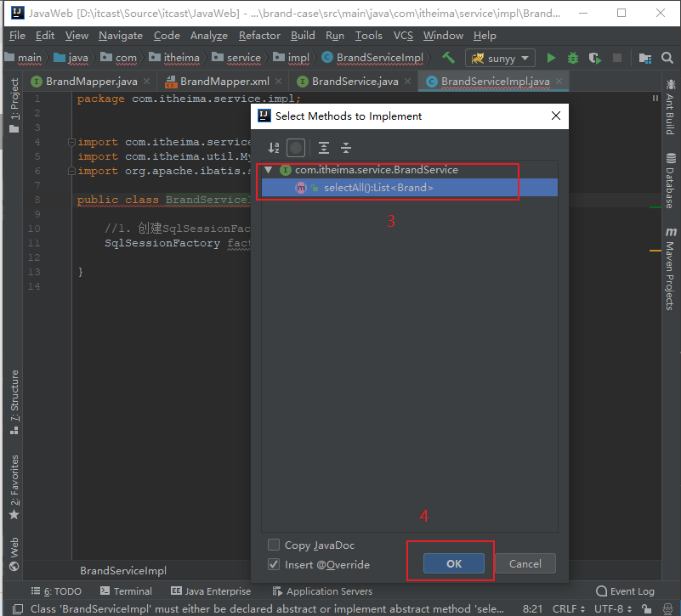Select the selectAll():List<Brand> method
Image resolution: width=681 pixels, height=616 pixels.
pos(377,188)
